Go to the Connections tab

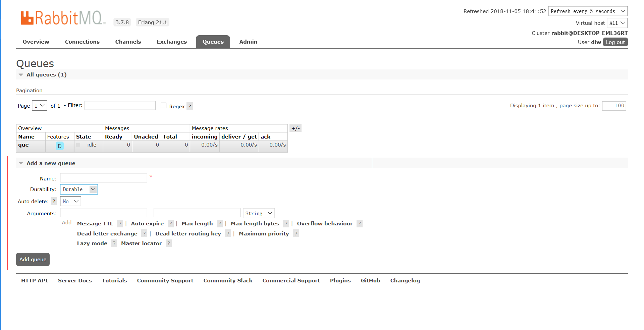82,42
